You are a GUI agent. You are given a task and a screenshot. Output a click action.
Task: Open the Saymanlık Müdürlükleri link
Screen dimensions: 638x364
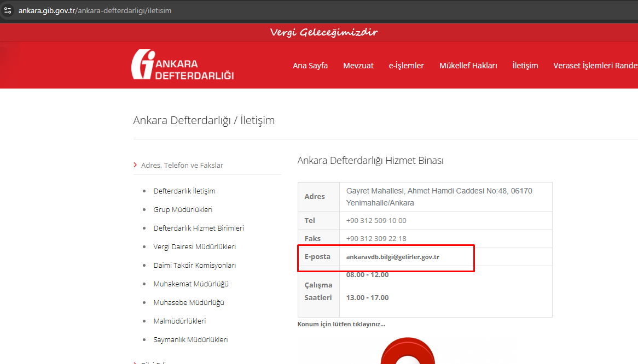190,339
